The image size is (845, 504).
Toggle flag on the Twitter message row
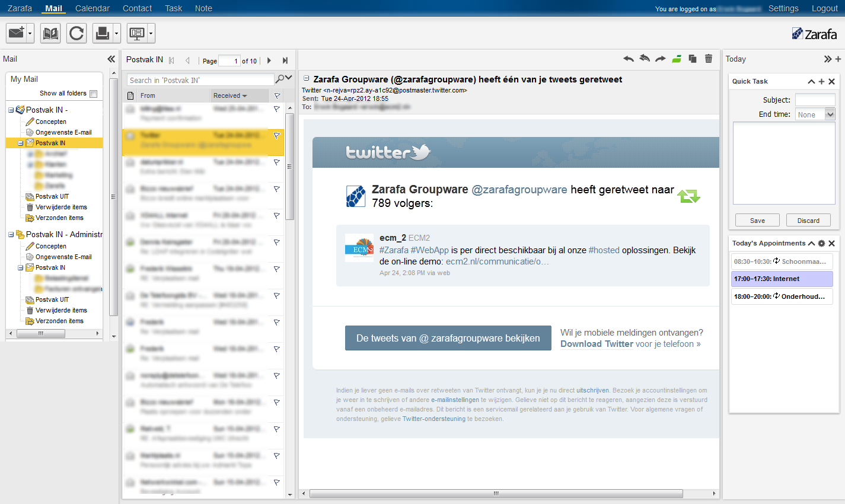pos(277,135)
